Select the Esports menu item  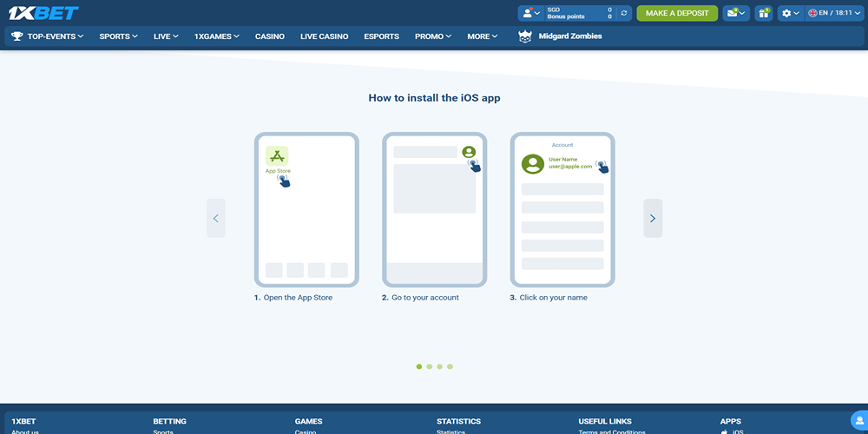point(381,36)
